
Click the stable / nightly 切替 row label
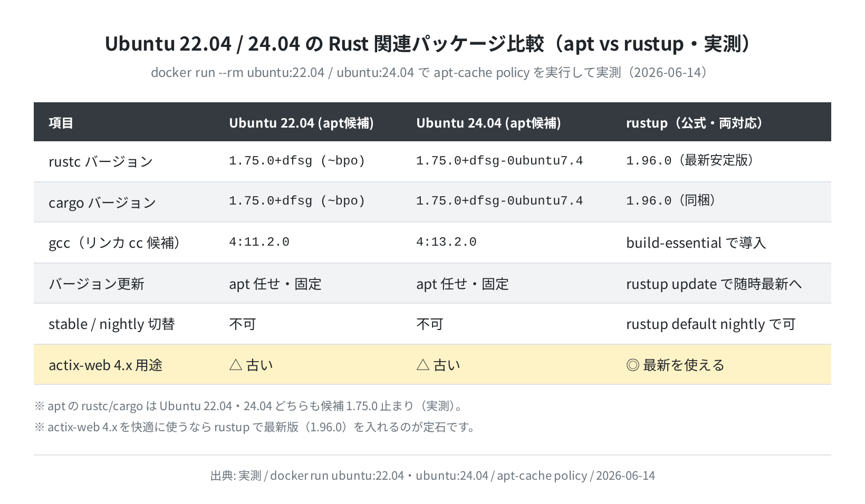click(x=111, y=324)
